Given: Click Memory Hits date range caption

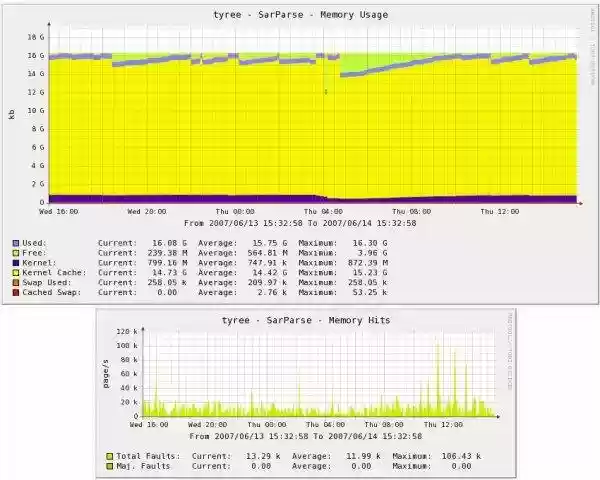Looking at the screenshot, I should coord(306,436).
